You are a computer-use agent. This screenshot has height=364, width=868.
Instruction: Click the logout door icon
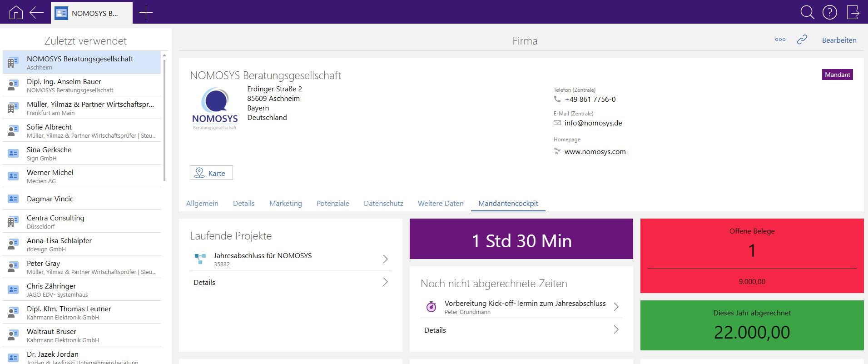point(853,12)
